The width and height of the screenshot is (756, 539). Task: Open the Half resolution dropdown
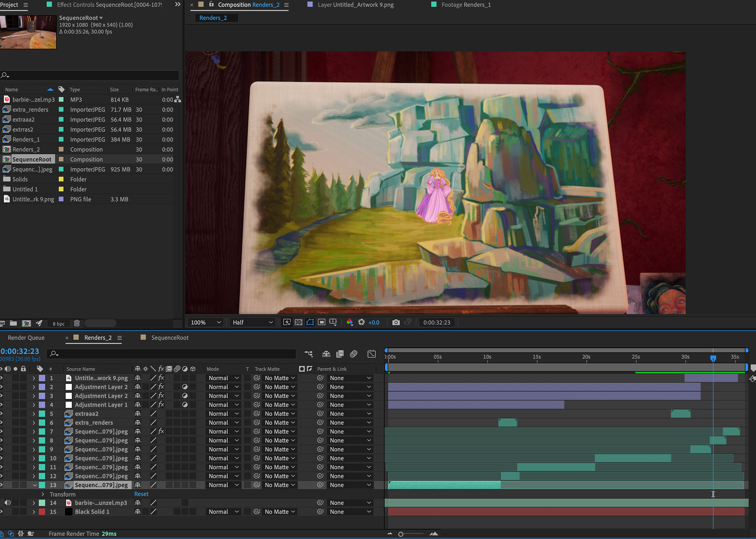tap(252, 322)
